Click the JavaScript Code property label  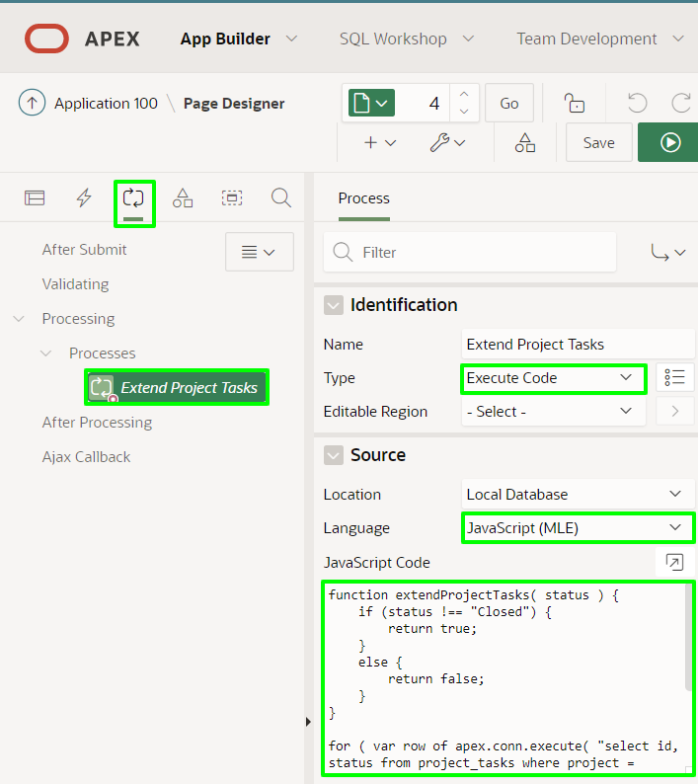tap(376, 563)
